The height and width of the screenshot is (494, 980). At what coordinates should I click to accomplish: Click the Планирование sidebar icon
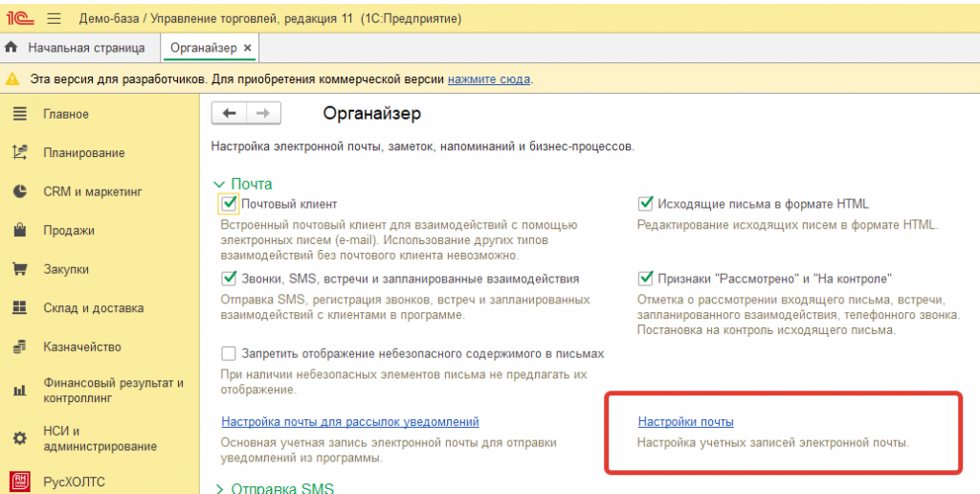click(x=20, y=152)
